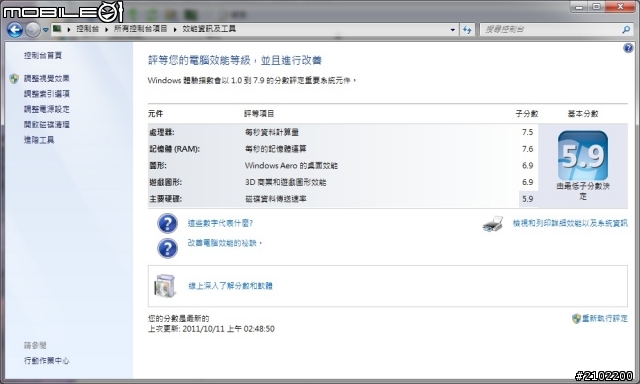Click the shield icon beside 調整視覺效果
640x384 pixels.
14,78
